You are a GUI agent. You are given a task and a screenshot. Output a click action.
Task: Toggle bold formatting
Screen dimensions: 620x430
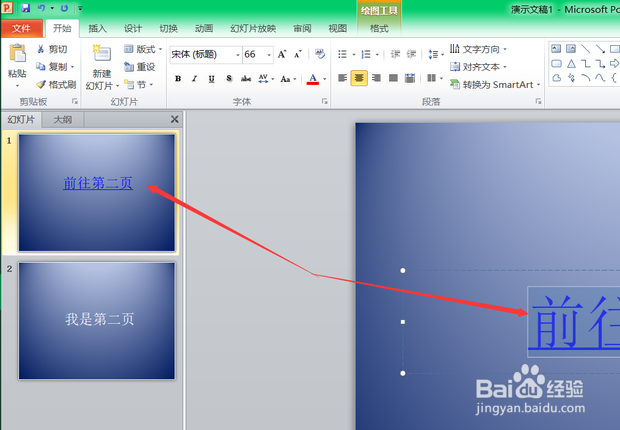click(178, 78)
